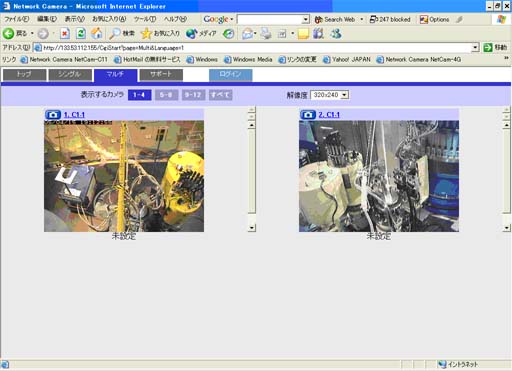Switch to the トップ (Top) tab
512x371 pixels.
pyautogui.click(x=24, y=74)
